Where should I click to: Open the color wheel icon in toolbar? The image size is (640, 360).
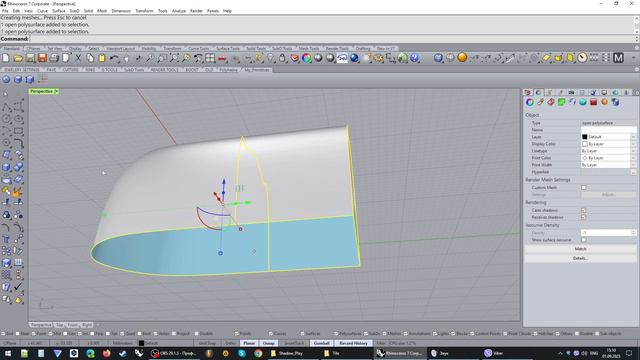tap(307, 58)
